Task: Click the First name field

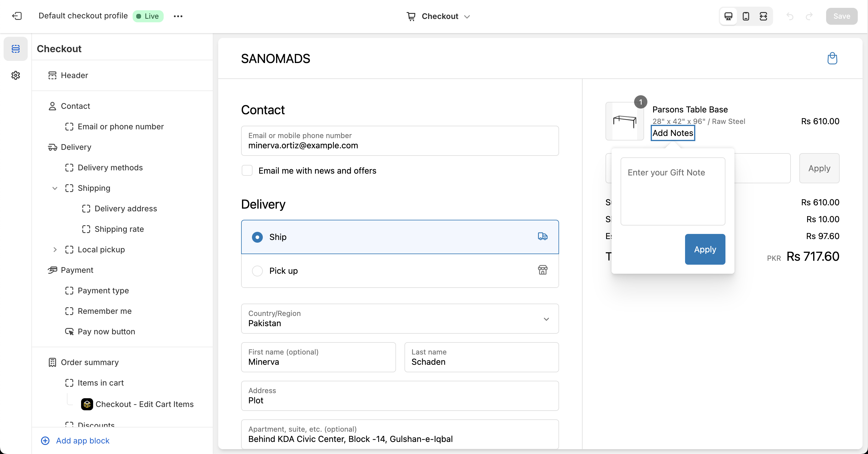Action: click(319, 357)
